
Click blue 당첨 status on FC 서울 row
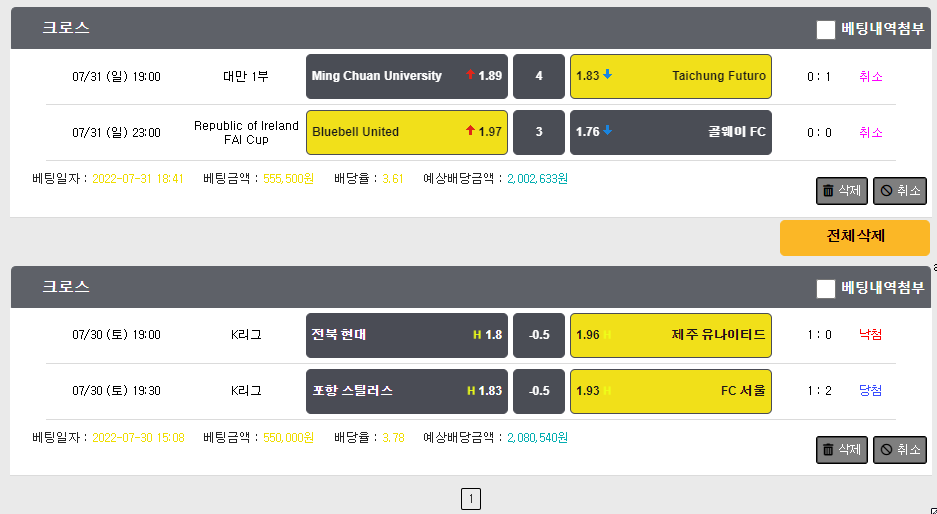tap(871, 390)
